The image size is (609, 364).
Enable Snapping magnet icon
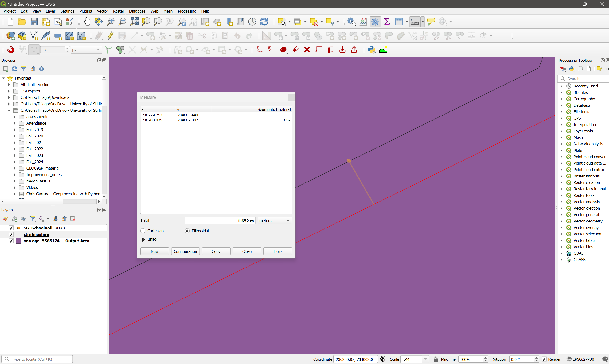point(10,50)
